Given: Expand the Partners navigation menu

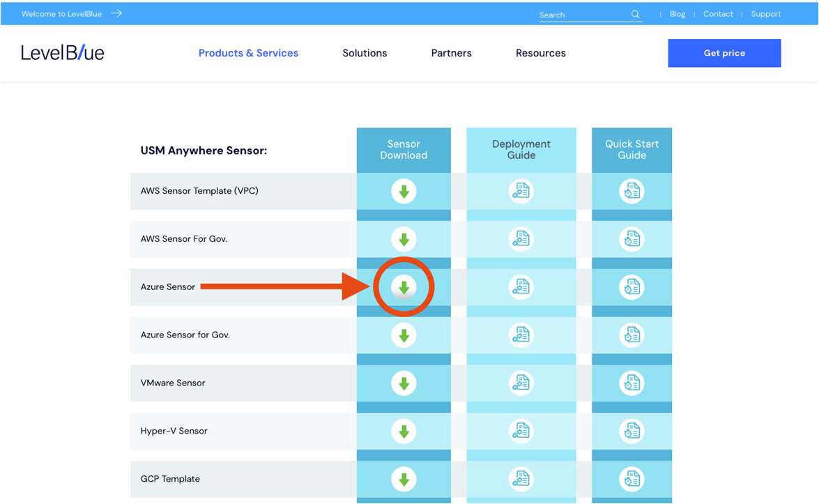Looking at the screenshot, I should pyautogui.click(x=451, y=53).
